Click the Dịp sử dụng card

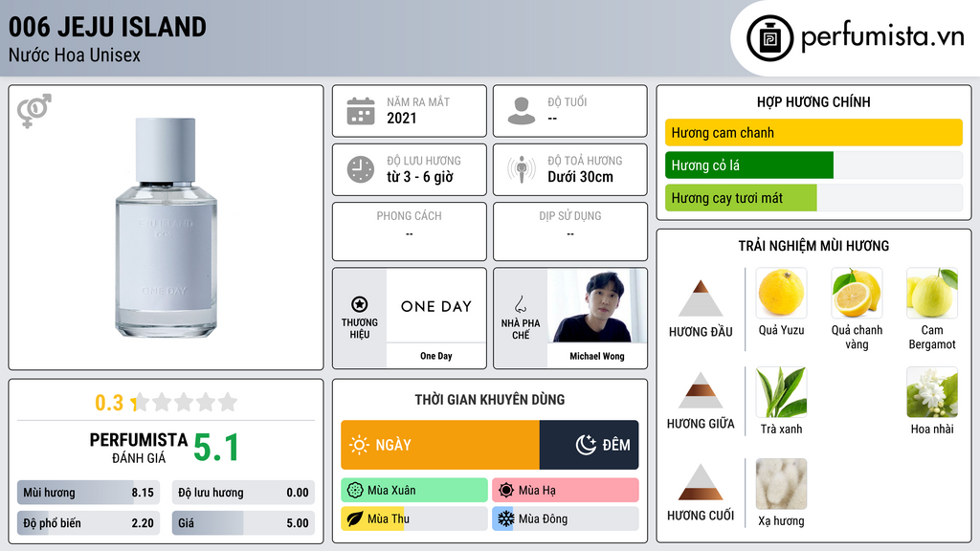point(570,231)
